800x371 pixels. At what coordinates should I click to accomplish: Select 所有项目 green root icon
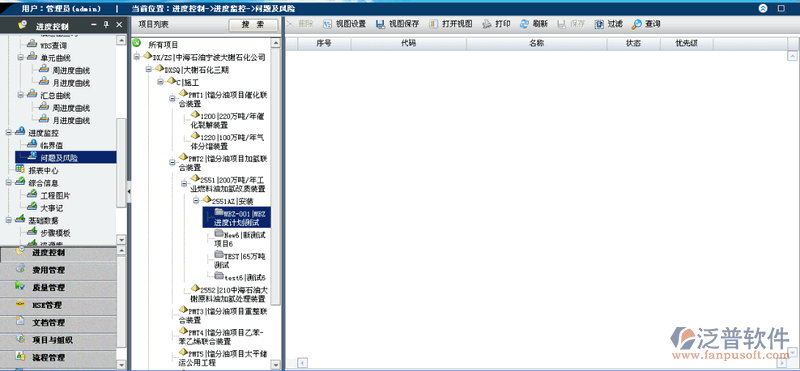(136, 44)
